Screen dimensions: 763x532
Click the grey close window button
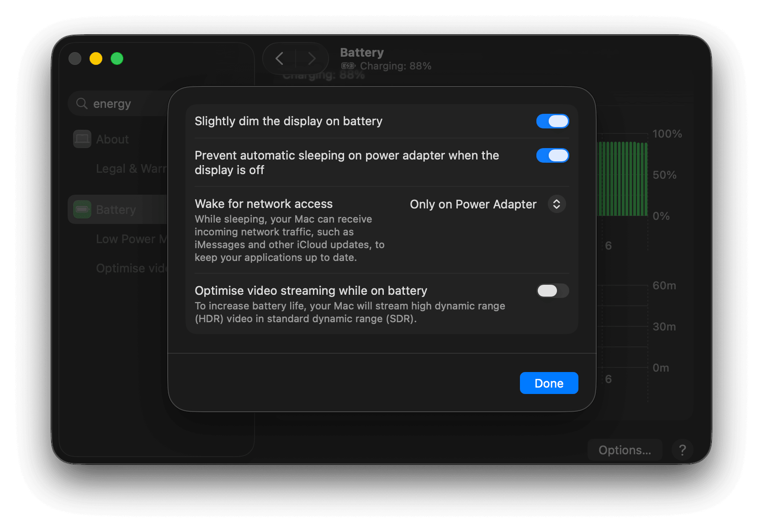click(75, 59)
